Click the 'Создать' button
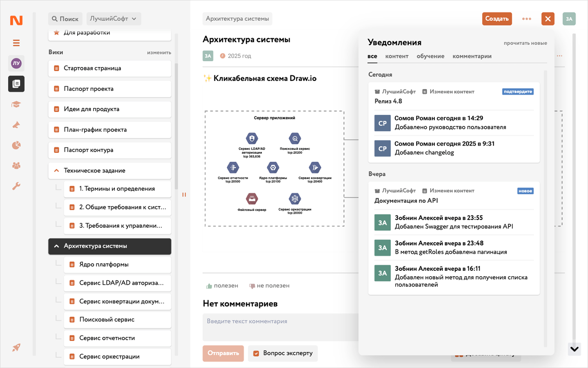This screenshot has width=588, height=368. [x=497, y=19]
